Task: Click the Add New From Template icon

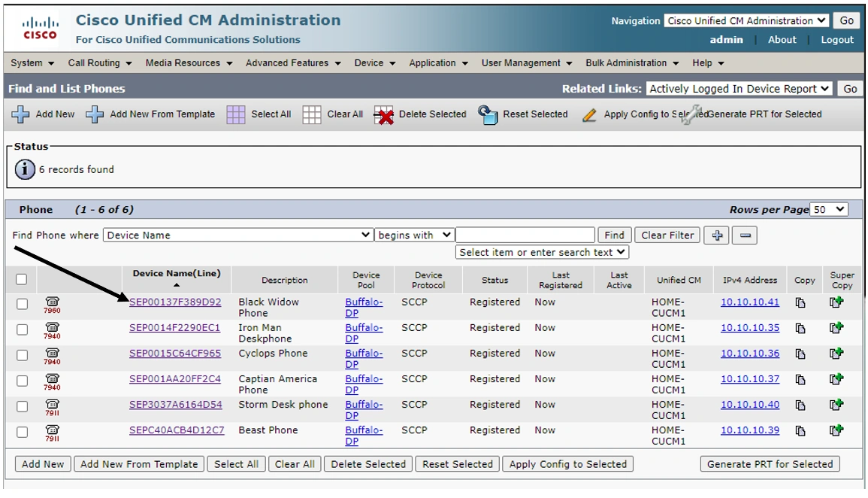Action: 95,114
